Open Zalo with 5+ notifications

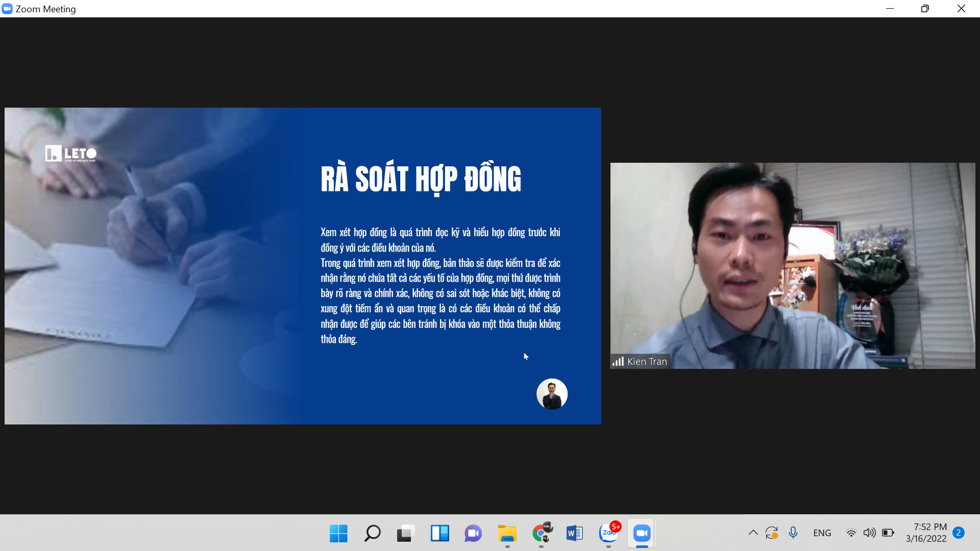click(609, 533)
